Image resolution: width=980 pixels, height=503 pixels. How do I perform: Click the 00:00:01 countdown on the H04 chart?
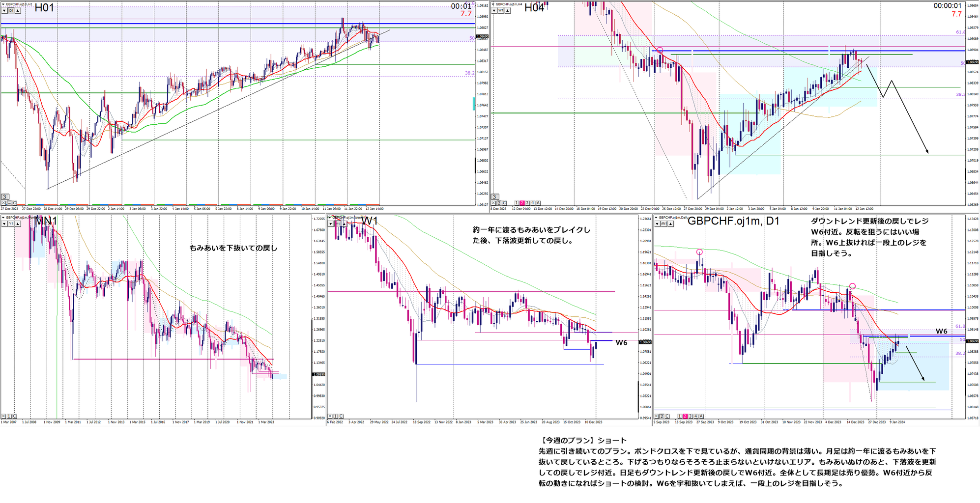(948, 6)
